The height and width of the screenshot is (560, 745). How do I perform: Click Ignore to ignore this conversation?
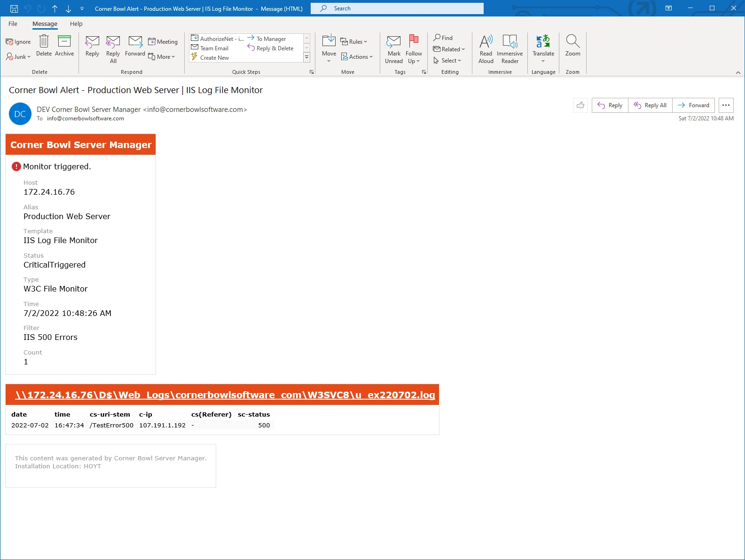(x=18, y=42)
